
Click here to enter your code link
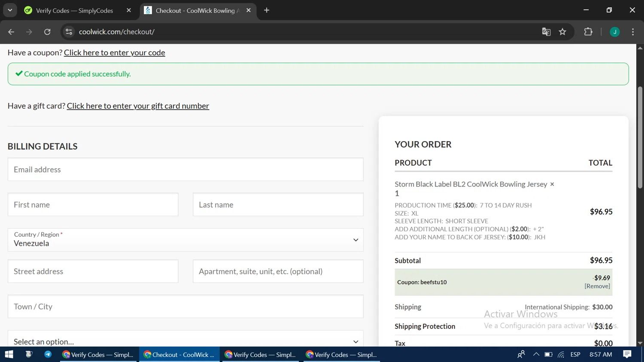(x=115, y=52)
